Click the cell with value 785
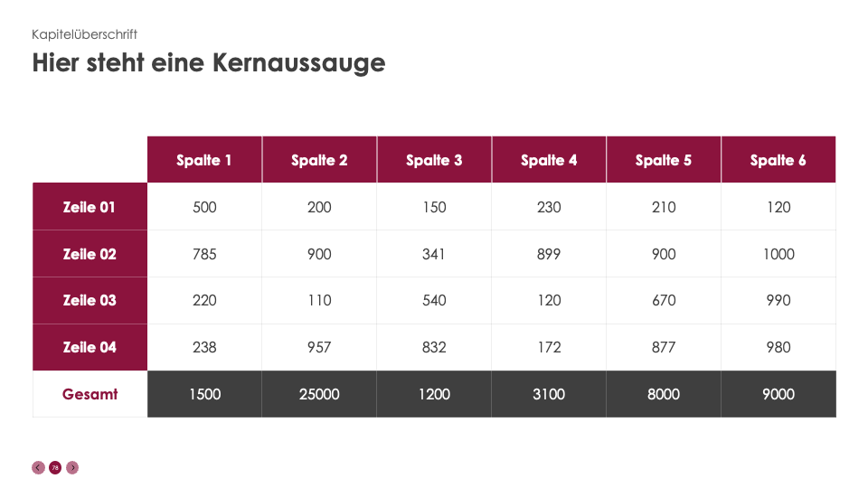 (204, 254)
